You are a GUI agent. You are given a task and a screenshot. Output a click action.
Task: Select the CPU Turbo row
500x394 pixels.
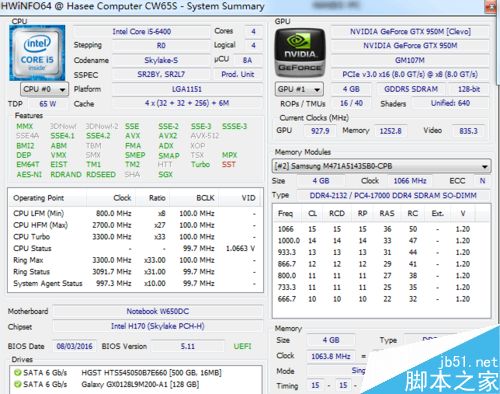click(135, 237)
